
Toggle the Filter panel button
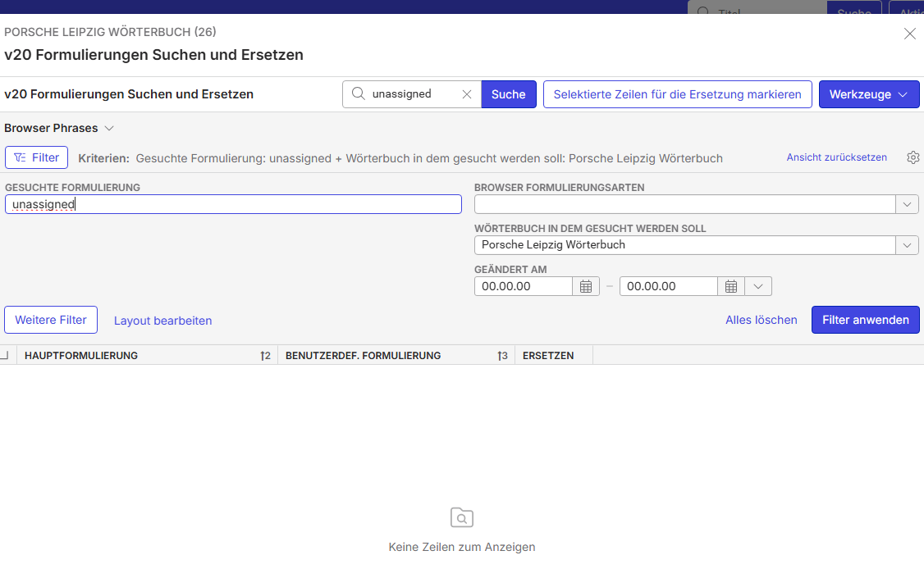[37, 157]
